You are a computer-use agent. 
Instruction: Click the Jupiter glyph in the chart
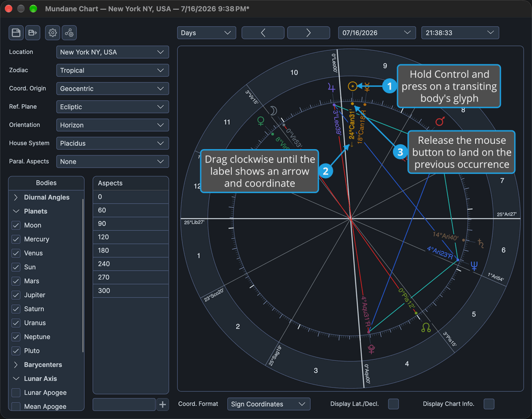331,88
